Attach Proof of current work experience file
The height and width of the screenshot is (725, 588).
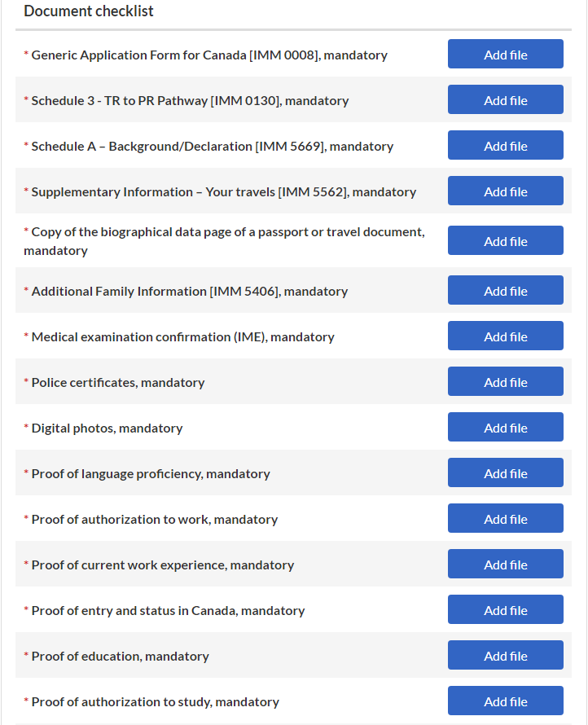tap(505, 565)
